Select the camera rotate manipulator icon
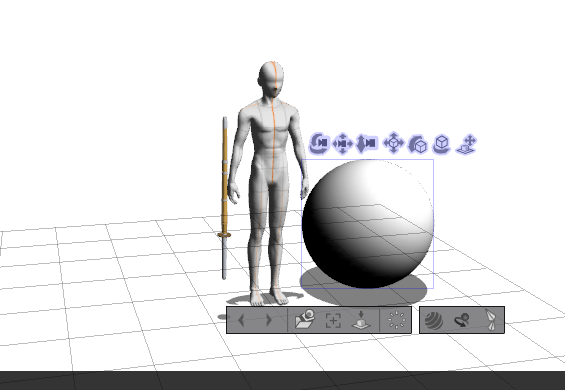 pos(319,143)
